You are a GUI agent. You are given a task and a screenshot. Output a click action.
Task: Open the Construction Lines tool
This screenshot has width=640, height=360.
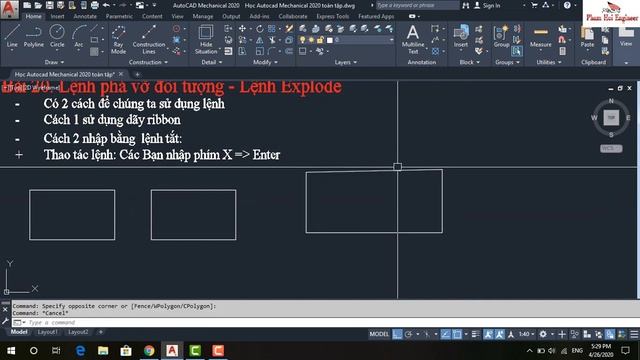point(149,39)
